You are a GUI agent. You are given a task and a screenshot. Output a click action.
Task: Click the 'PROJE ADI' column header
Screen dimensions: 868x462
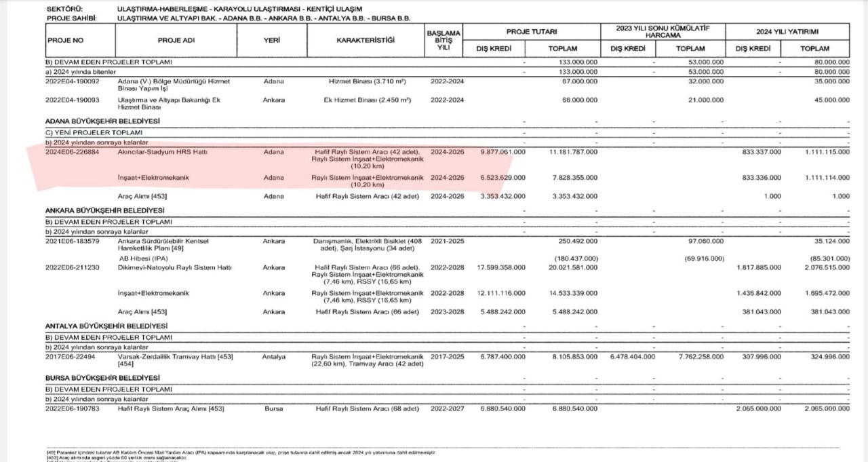[176, 40]
